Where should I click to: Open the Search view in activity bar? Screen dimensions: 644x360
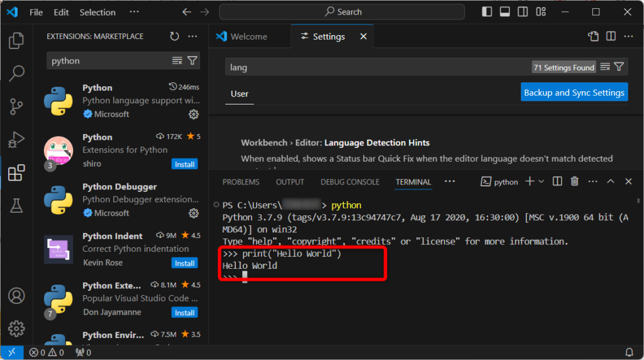16,73
